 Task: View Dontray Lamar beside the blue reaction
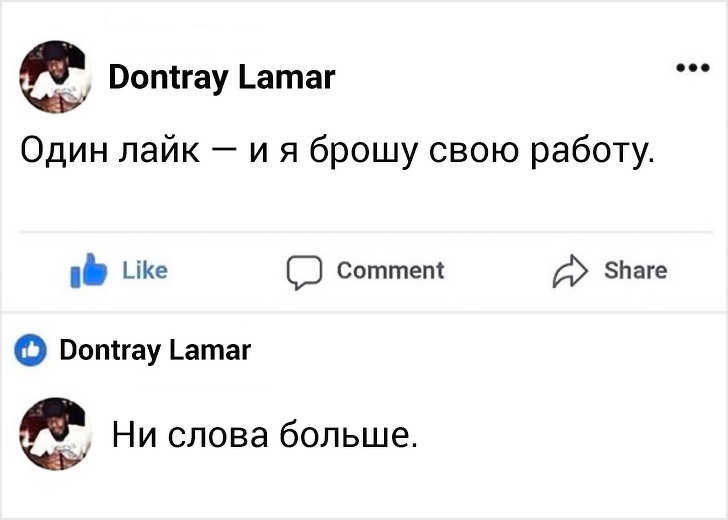[155, 351]
